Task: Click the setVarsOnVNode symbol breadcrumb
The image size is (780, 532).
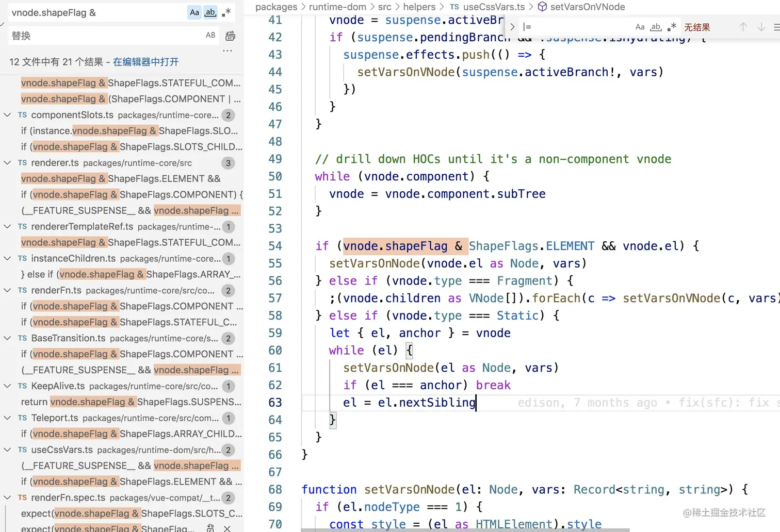Action: click(x=588, y=7)
